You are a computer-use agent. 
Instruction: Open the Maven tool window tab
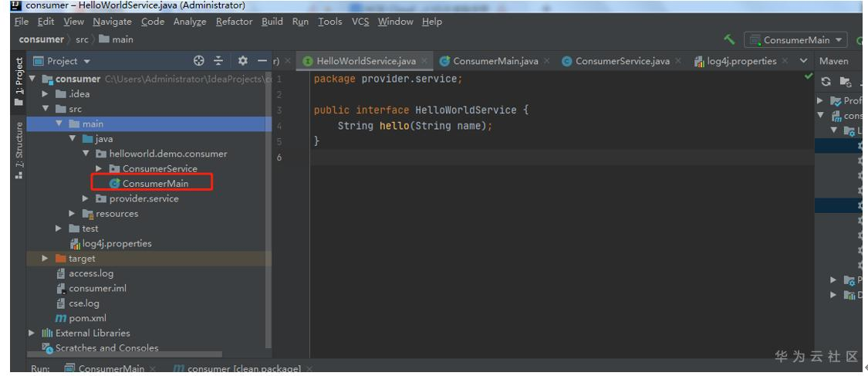tap(834, 61)
